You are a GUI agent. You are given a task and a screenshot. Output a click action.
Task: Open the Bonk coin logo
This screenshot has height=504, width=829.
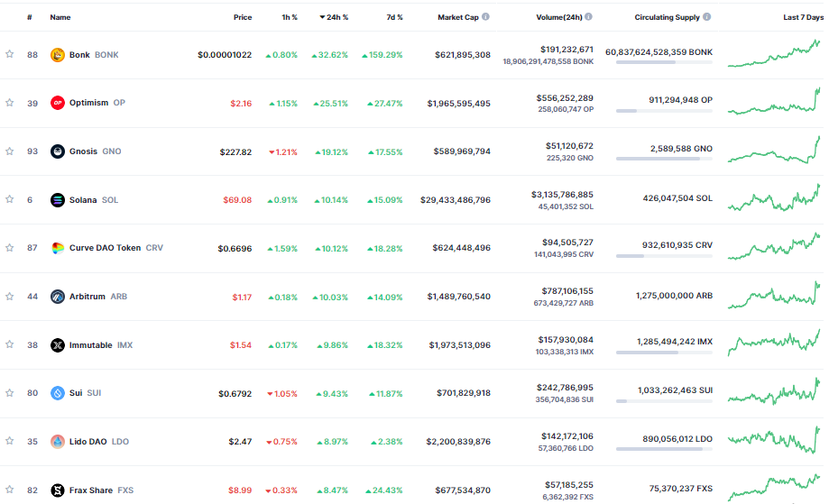[x=57, y=54]
